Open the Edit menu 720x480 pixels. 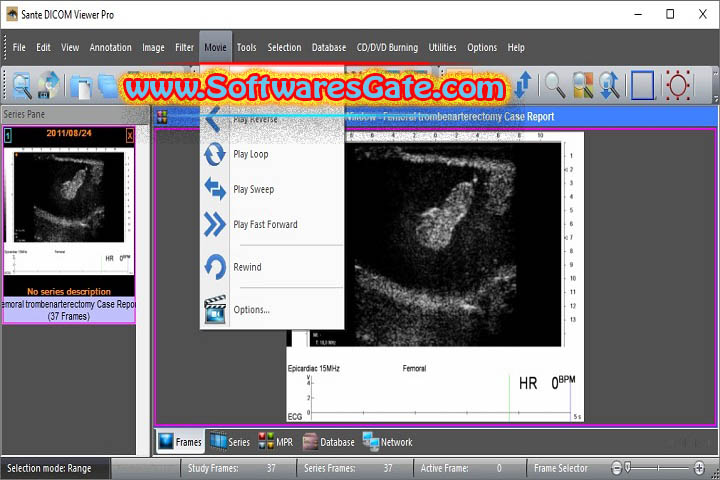point(43,47)
